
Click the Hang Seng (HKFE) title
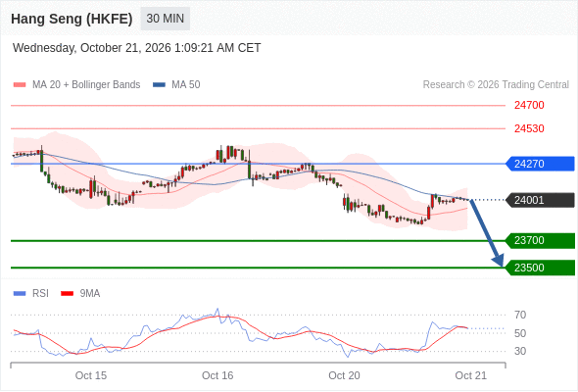click(x=72, y=19)
